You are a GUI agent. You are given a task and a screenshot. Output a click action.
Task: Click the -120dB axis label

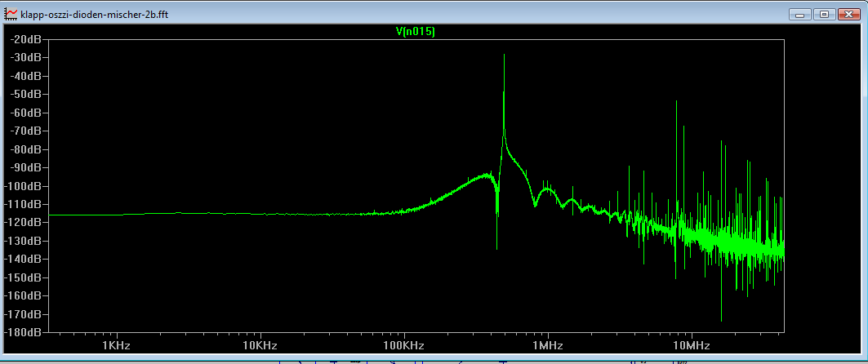(x=23, y=222)
